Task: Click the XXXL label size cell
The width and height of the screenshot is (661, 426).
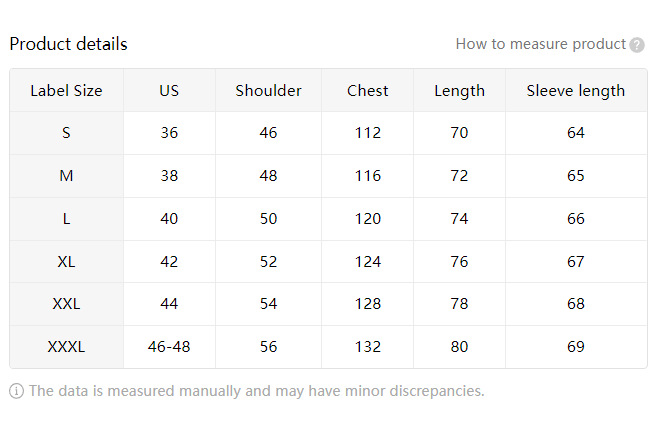Action: tap(66, 347)
